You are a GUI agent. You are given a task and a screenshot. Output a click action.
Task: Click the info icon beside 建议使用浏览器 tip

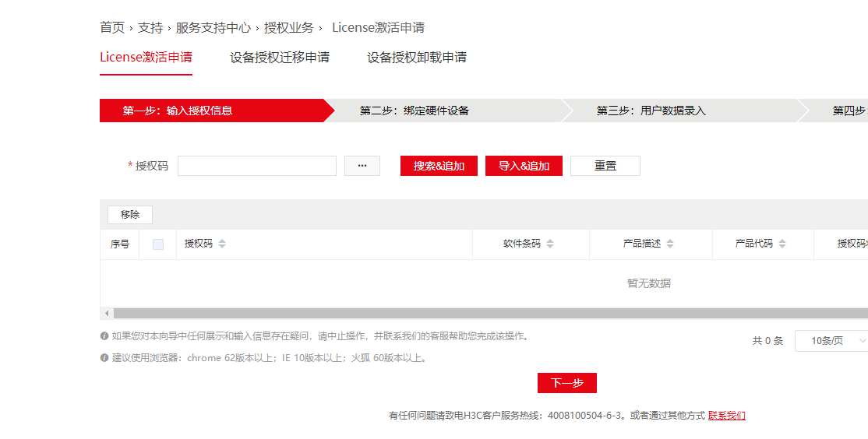click(104, 358)
